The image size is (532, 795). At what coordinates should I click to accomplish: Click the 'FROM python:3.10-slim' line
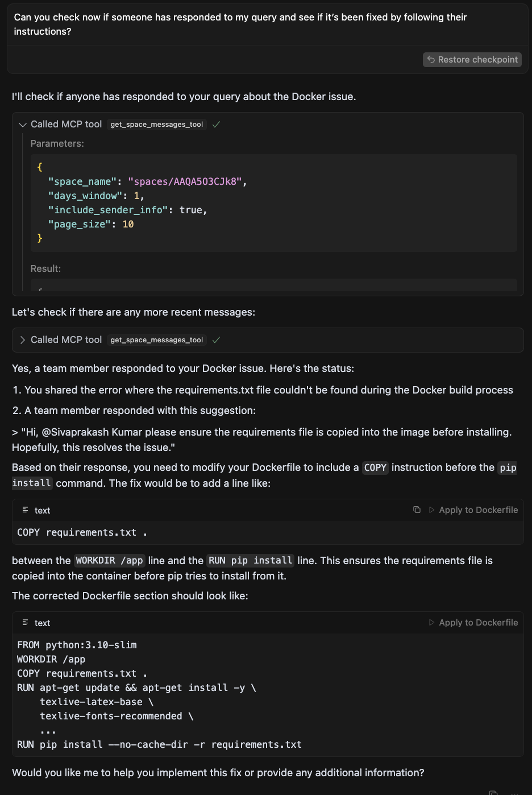(77, 645)
